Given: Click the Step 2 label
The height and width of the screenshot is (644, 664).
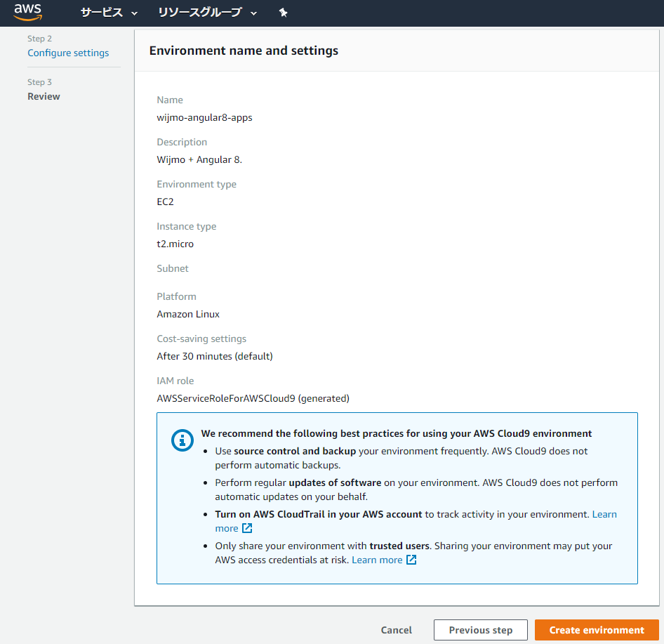Looking at the screenshot, I should point(40,39).
